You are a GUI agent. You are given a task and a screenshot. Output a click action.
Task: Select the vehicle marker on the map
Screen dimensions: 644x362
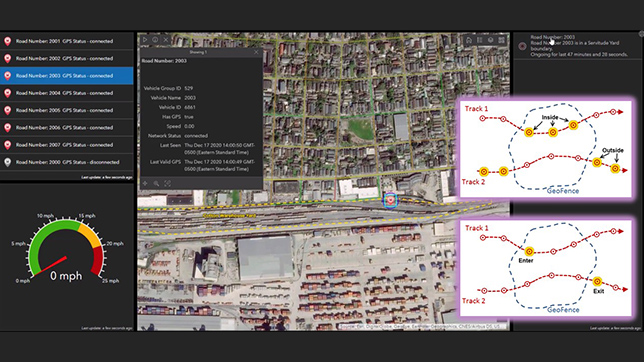point(390,201)
